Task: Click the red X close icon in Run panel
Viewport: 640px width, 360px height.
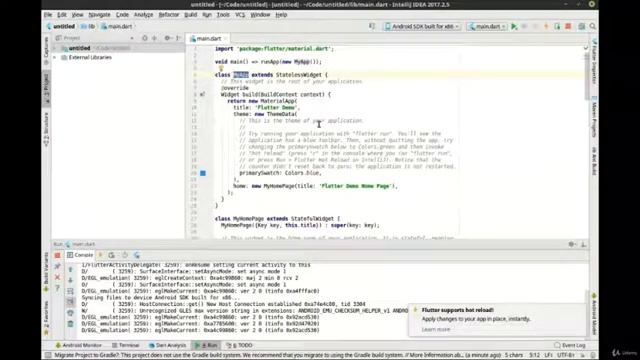Action: click(x=58, y=277)
